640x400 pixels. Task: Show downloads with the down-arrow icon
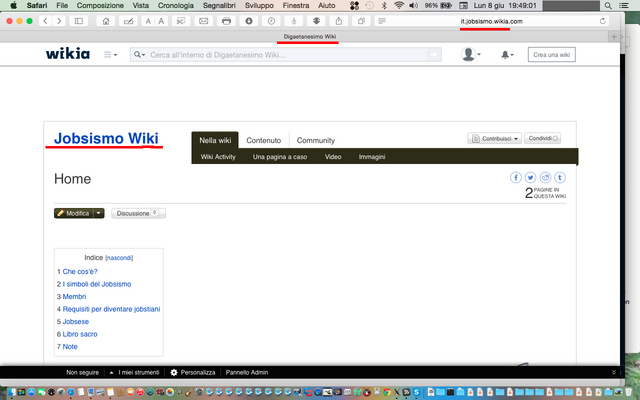click(249, 21)
